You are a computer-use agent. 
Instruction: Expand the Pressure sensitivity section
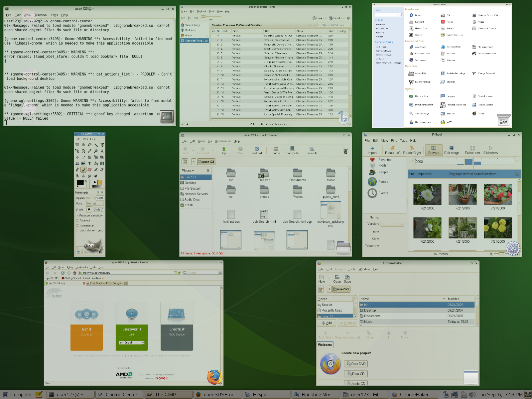pyautogui.click(x=77, y=215)
